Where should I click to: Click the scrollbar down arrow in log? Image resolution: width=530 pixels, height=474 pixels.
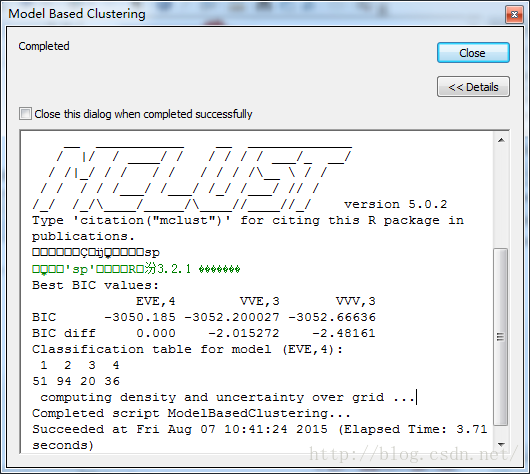pos(501,444)
